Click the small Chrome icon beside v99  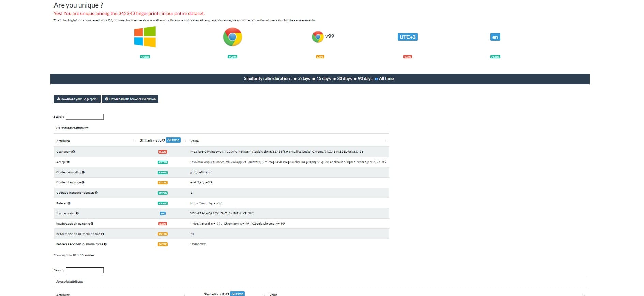pyautogui.click(x=318, y=37)
